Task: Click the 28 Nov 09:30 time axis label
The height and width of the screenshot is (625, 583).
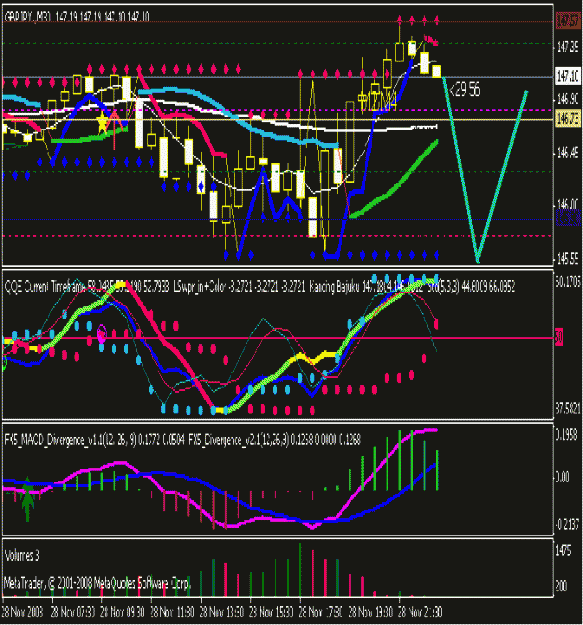Action: pos(122,612)
